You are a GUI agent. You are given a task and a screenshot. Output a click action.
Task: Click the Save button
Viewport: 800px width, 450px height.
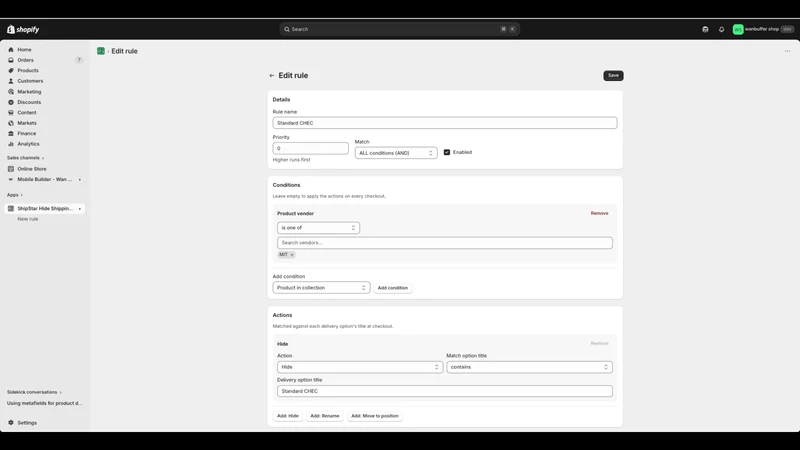point(613,76)
